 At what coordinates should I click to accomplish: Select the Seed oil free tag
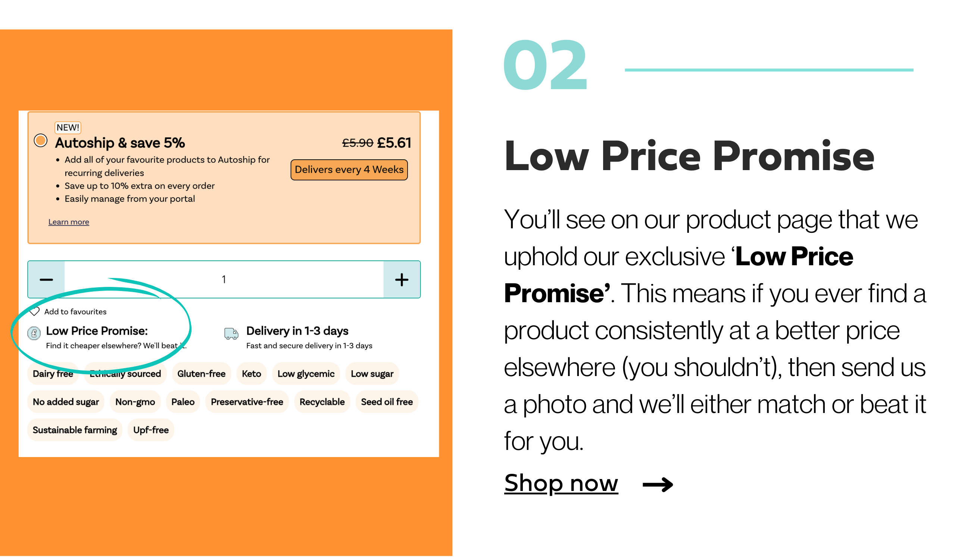tap(387, 402)
